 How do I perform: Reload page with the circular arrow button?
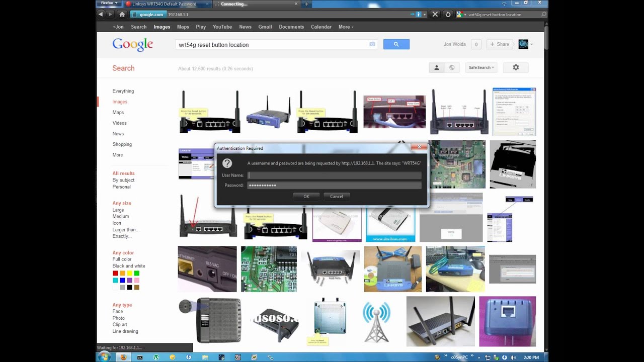coord(448,15)
